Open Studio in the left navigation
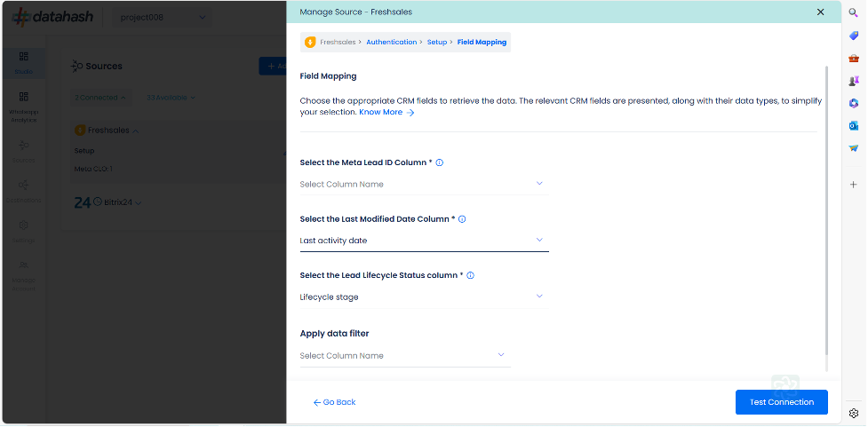The width and height of the screenshot is (868, 427). 23,62
